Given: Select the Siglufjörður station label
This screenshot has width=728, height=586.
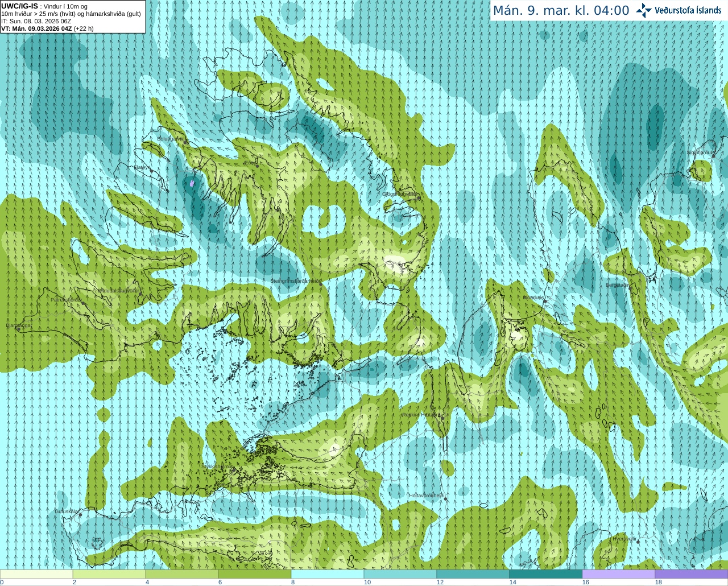Looking at the screenshot, I should click(x=701, y=152).
